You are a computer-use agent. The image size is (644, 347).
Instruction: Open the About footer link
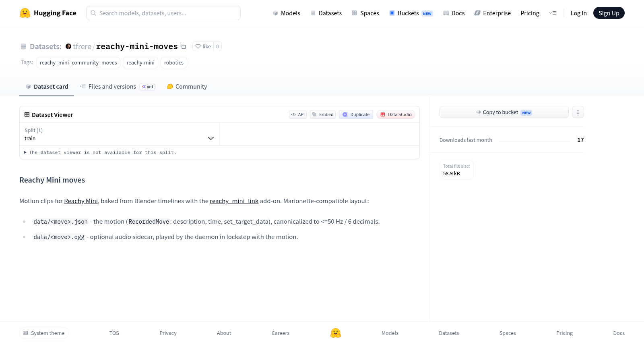tap(224, 333)
